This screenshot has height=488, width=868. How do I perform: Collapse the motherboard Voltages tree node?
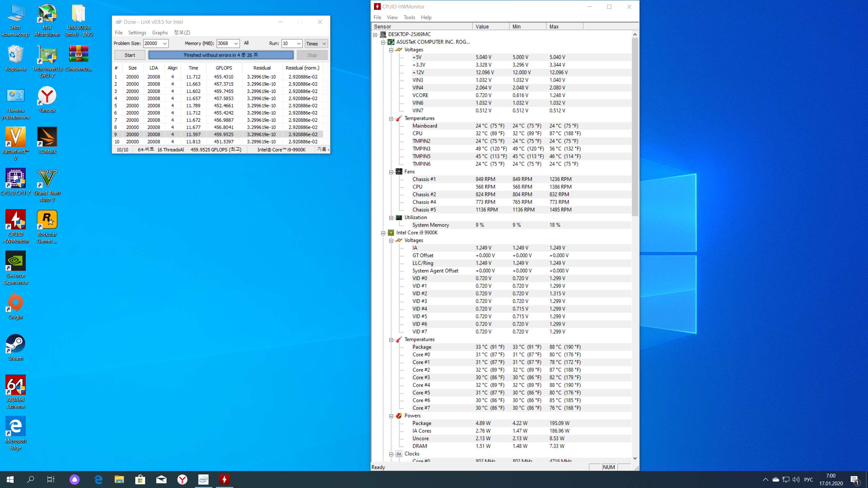[391, 50]
